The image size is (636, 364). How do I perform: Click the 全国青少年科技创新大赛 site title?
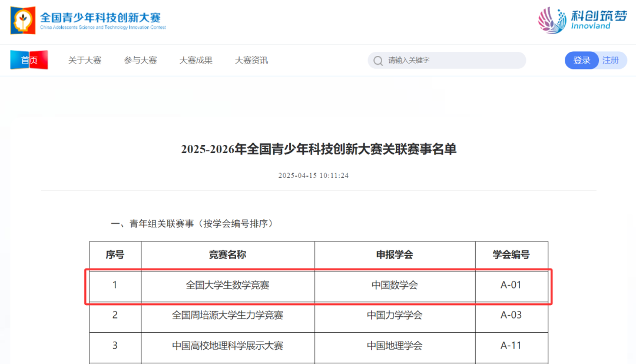(x=101, y=18)
